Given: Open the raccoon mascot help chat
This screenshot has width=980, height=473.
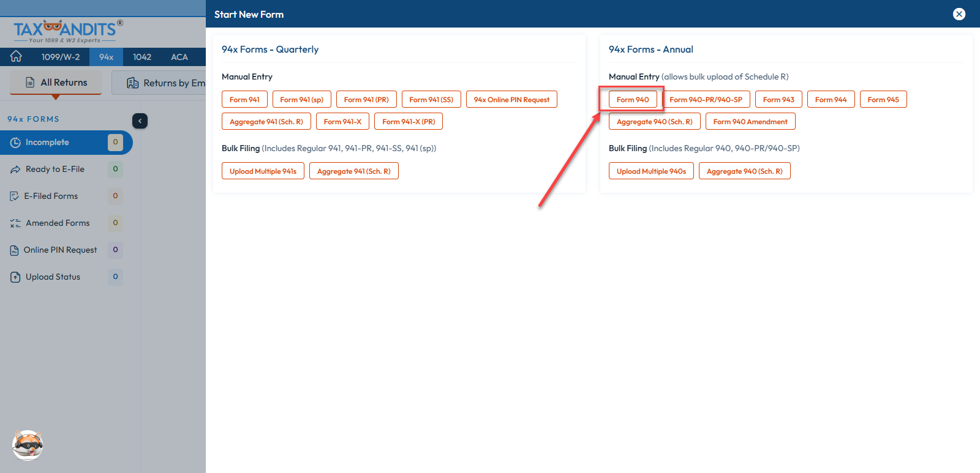Looking at the screenshot, I should [x=28, y=445].
